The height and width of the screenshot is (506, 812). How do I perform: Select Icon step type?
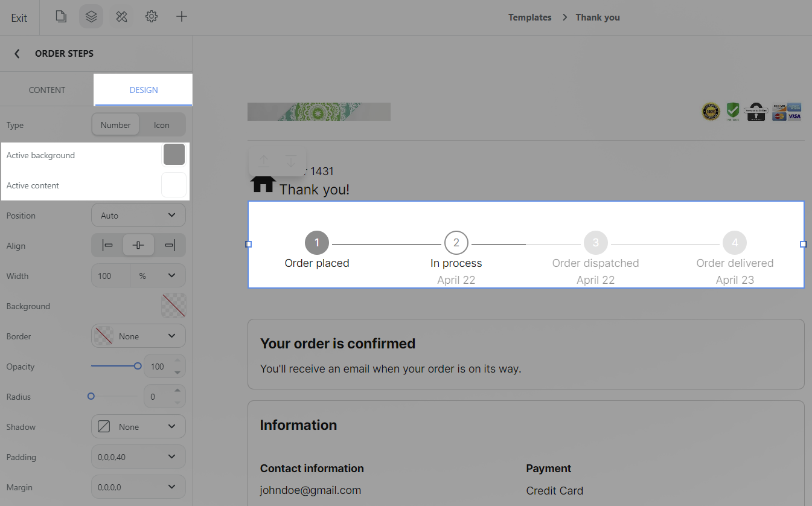pyautogui.click(x=162, y=125)
